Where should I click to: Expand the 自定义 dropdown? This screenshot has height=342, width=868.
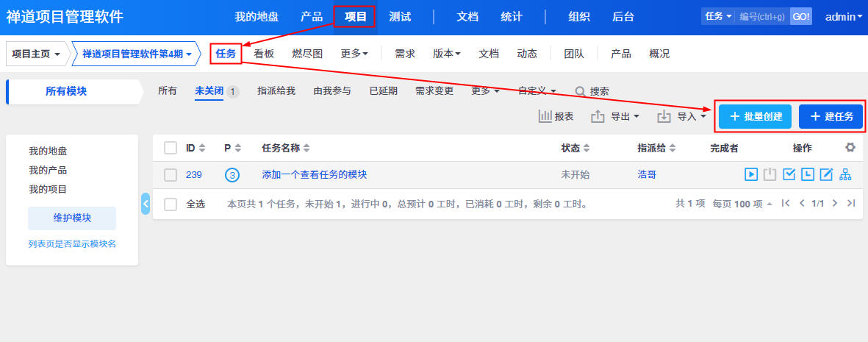click(x=537, y=91)
